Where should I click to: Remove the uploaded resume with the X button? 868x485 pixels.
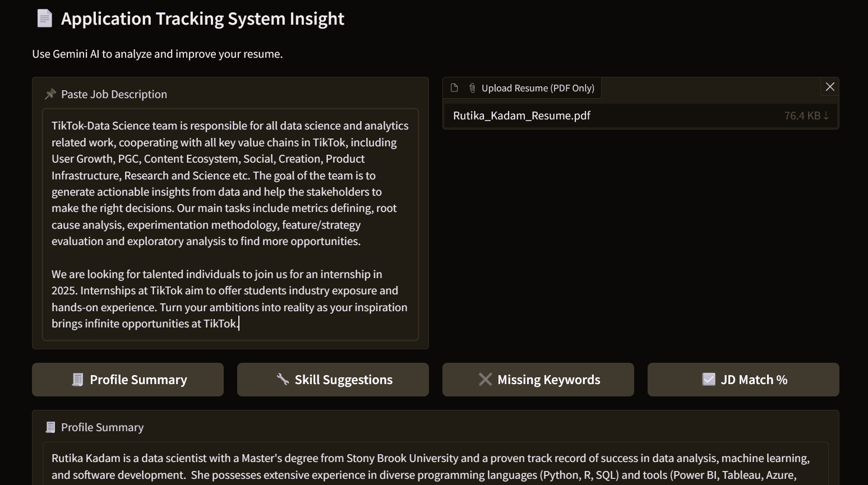830,87
